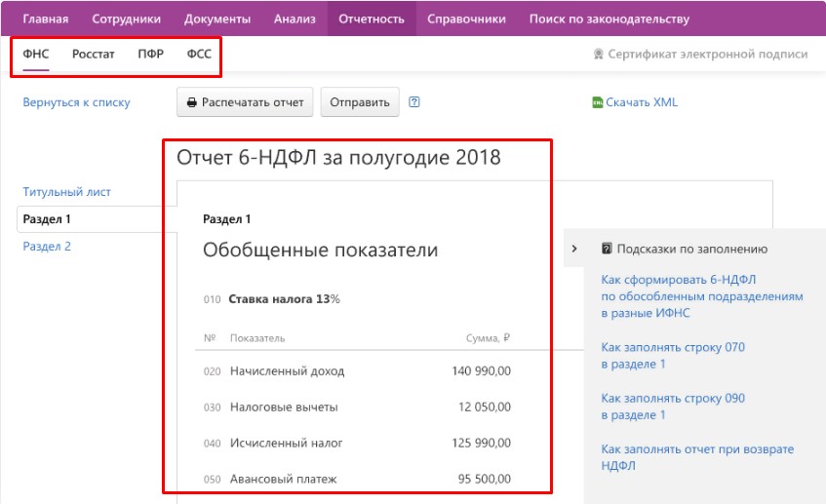826x504 pixels.
Task: Switch to the ПФР tab
Action: click(x=150, y=54)
